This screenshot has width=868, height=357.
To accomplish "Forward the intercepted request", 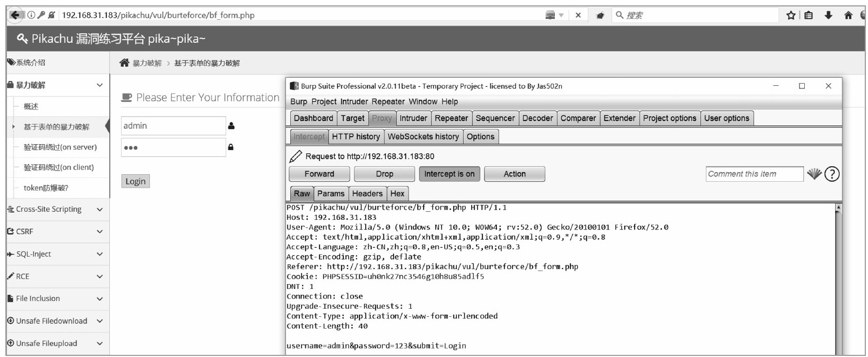I will pos(320,174).
